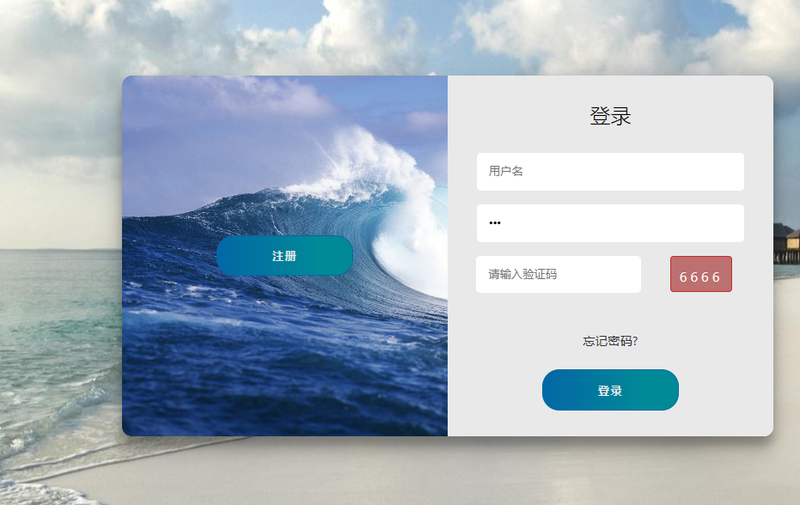Click the cloudy sky above the login card
This screenshot has height=505, width=800.
[408, 36]
